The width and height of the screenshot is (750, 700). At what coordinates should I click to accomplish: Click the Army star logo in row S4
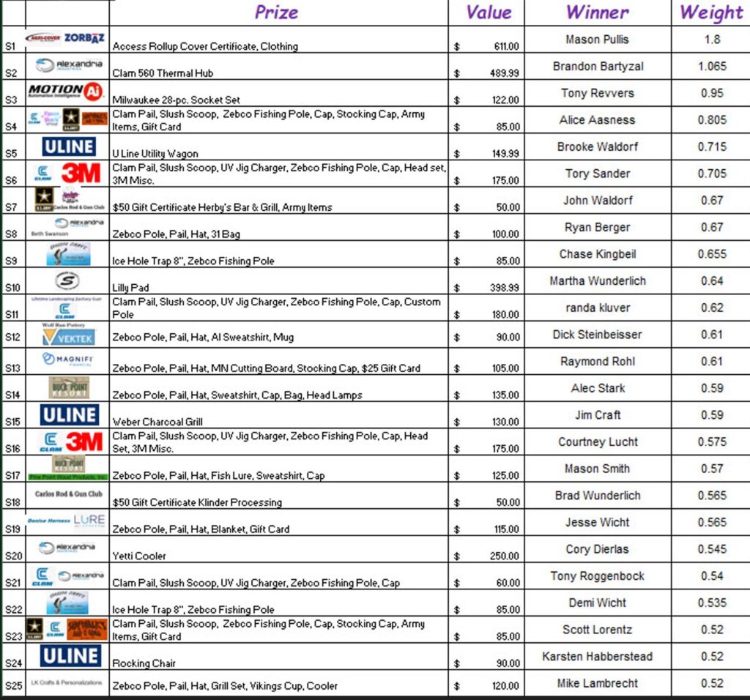(x=71, y=119)
